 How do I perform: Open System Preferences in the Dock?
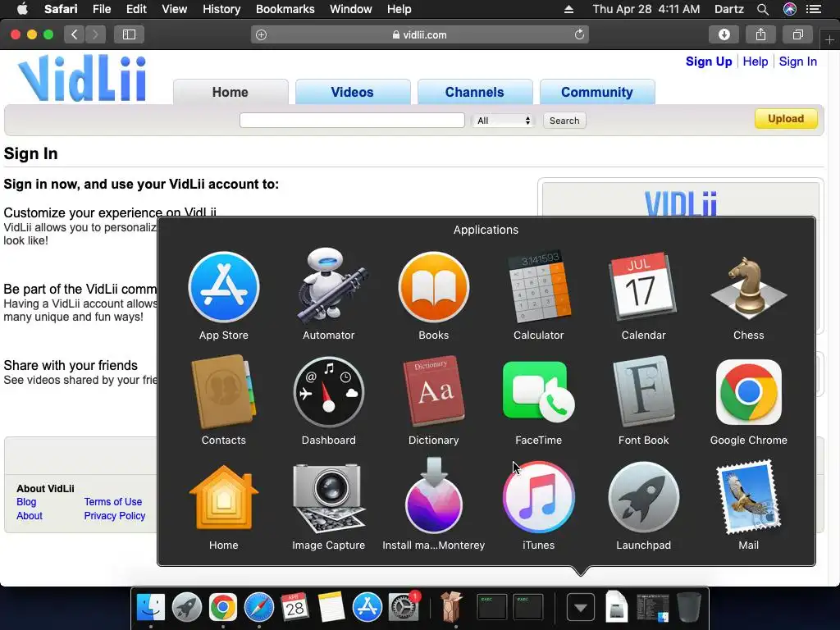(403, 607)
